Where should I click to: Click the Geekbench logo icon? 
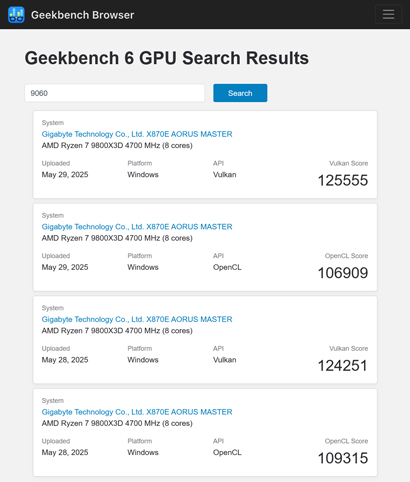tap(16, 15)
